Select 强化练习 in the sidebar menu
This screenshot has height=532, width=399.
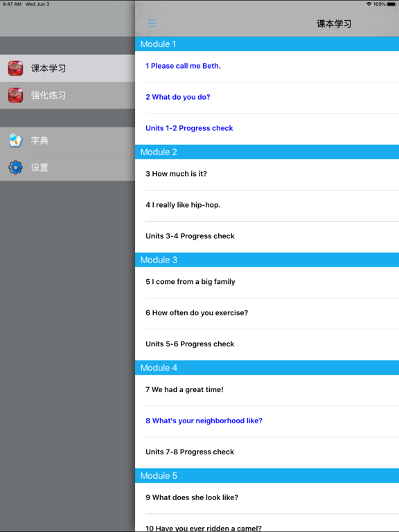click(x=67, y=96)
